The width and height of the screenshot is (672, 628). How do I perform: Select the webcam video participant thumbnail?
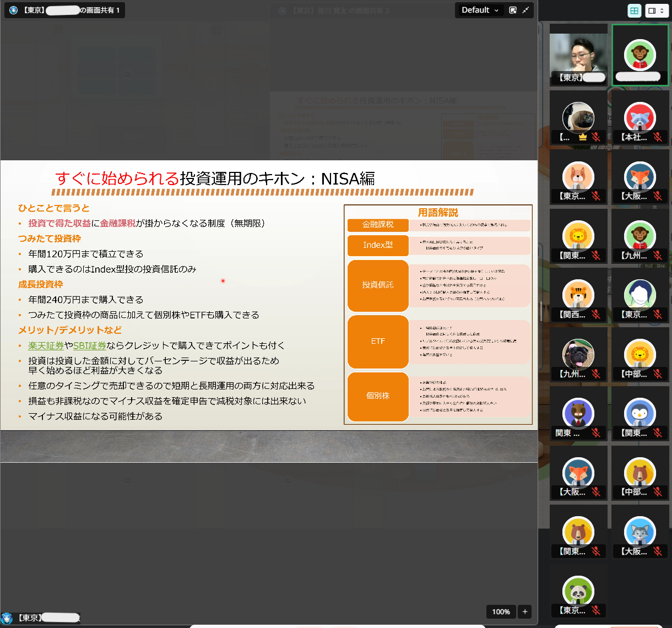(x=578, y=55)
